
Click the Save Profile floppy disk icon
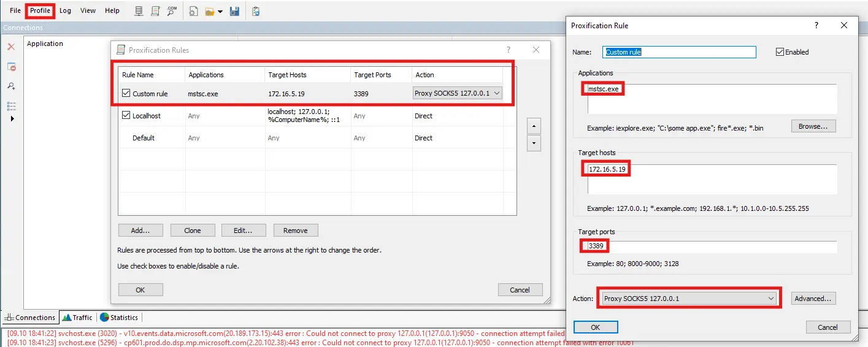(234, 11)
